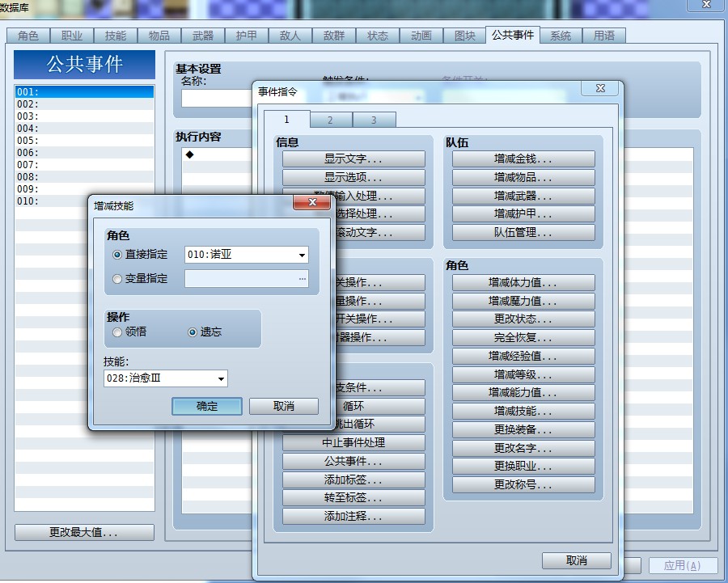
Task: Click the 增减金钱... button
Action: click(x=523, y=158)
